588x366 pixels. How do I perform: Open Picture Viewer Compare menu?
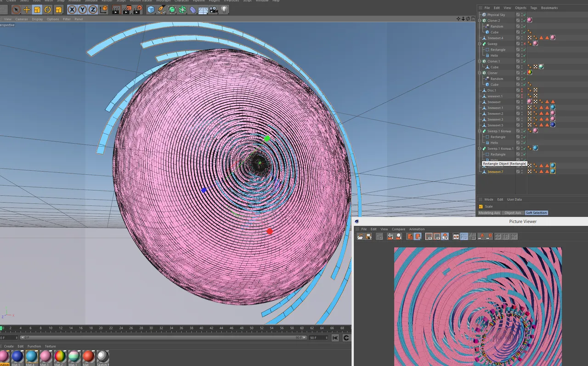coord(398,229)
